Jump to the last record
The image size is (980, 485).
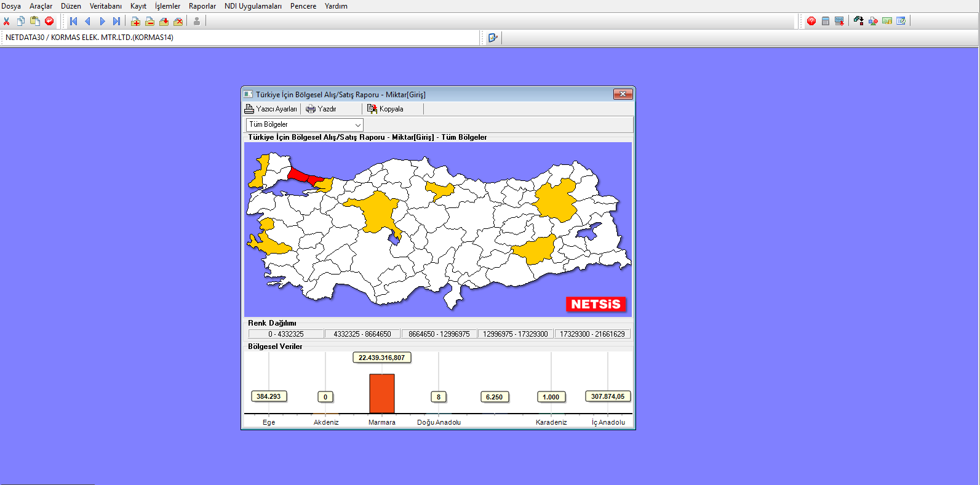click(x=116, y=21)
